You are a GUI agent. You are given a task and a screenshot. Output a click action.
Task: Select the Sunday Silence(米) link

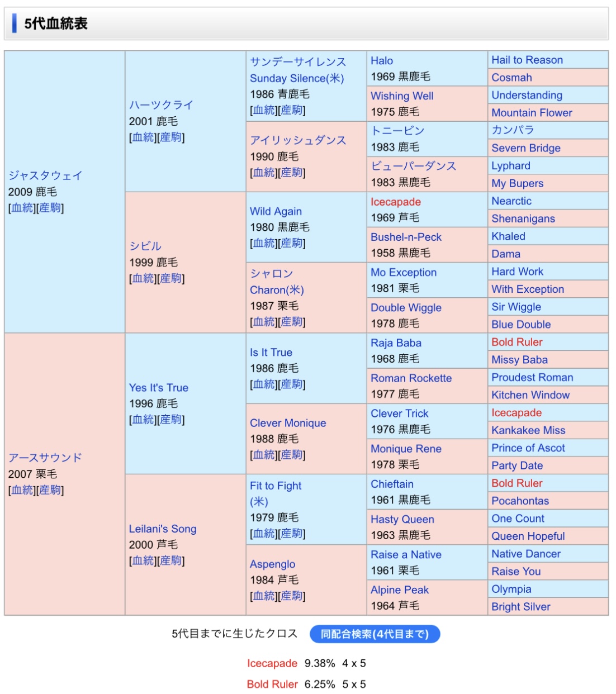297,78
